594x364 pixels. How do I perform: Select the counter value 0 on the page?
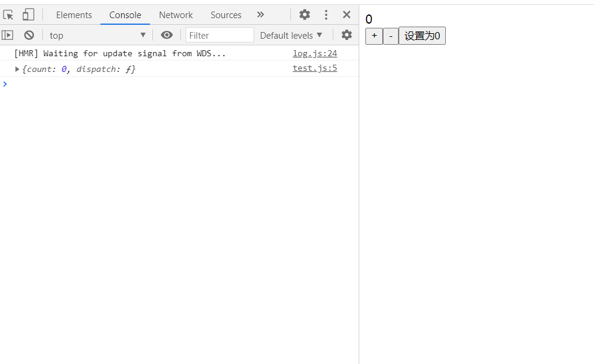click(x=369, y=19)
